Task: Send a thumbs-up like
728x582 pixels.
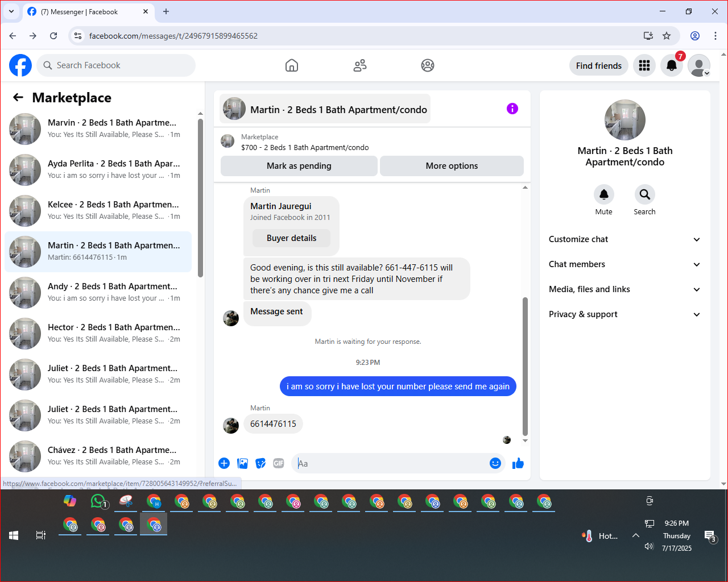Action: 518,463
